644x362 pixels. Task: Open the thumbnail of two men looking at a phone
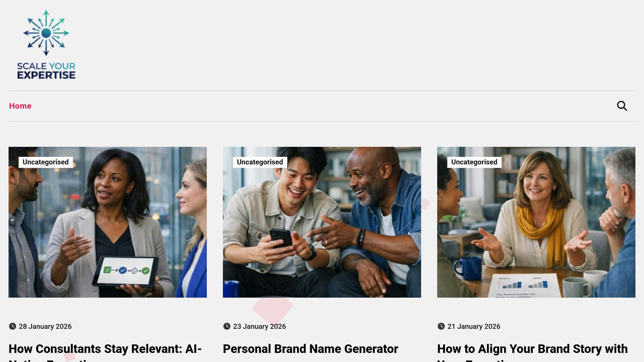322,222
